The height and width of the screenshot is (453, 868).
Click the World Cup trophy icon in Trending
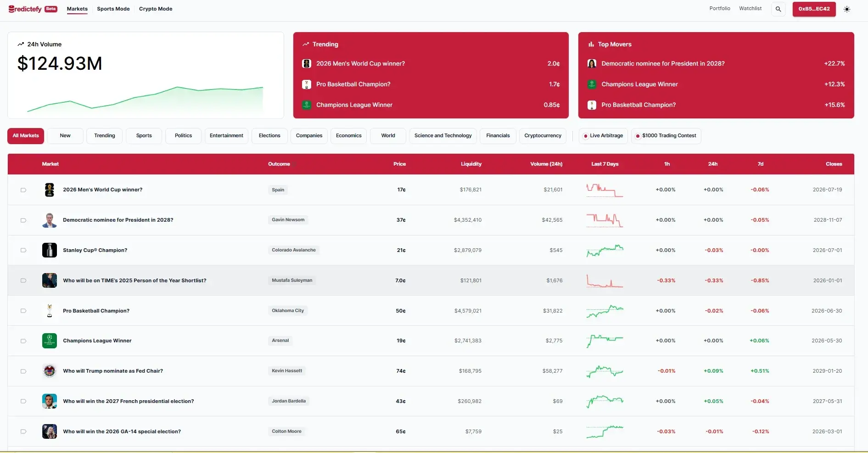click(x=307, y=64)
